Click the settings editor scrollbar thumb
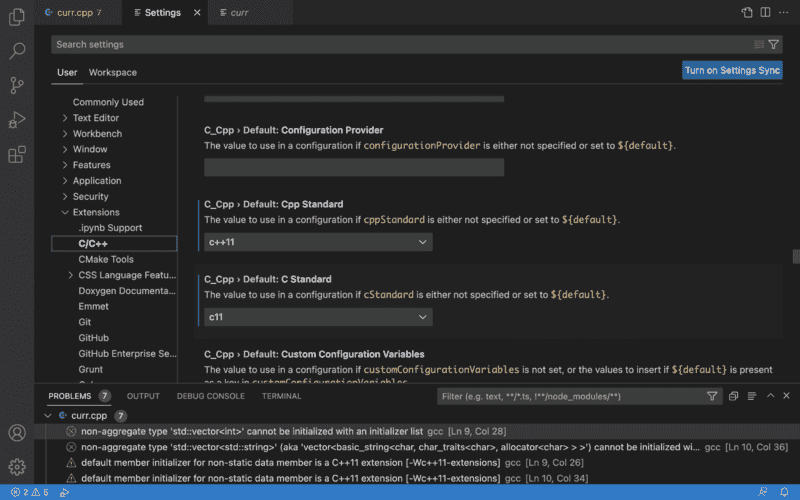The height and width of the screenshot is (500, 800). 796,256
